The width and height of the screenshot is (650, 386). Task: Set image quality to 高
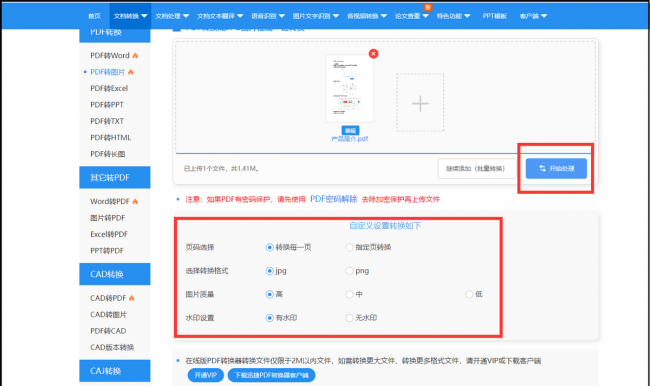pyautogui.click(x=269, y=294)
